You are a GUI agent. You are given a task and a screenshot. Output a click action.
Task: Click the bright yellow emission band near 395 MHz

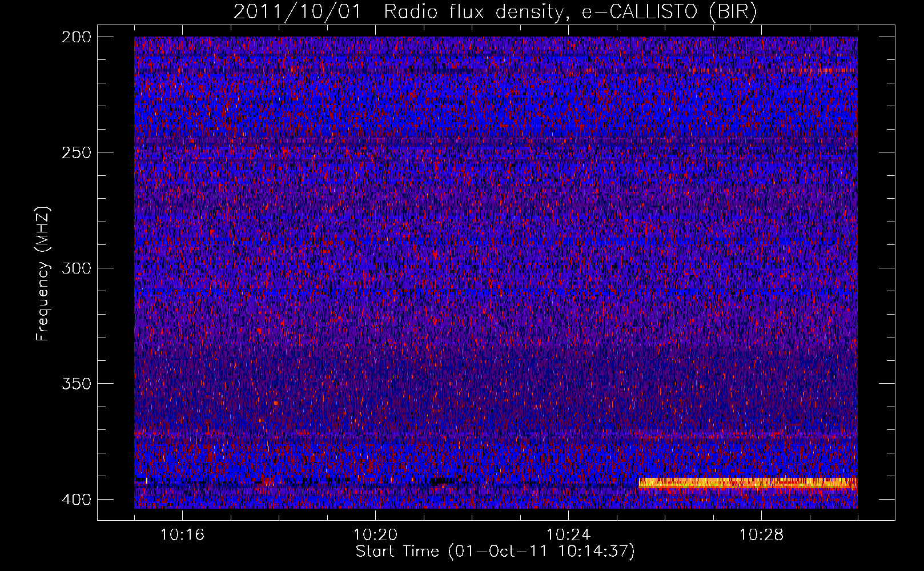[748, 483]
